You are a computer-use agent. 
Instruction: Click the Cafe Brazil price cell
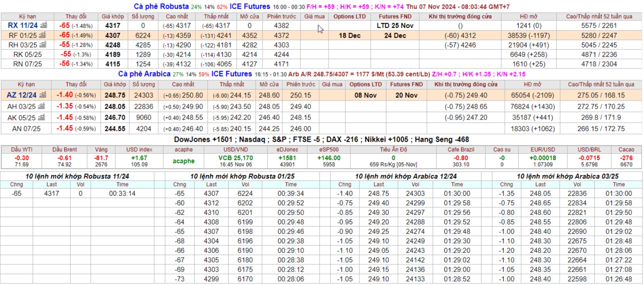pos(461,161)
